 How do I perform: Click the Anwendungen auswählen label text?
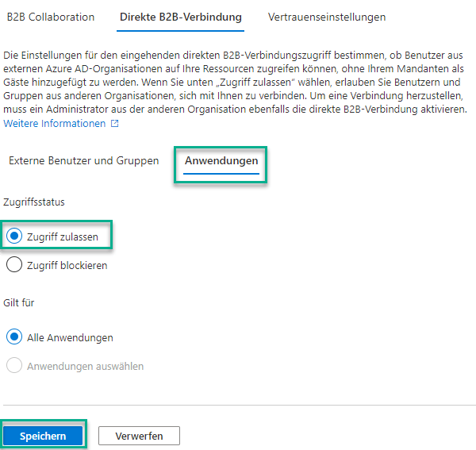[86, 366]
